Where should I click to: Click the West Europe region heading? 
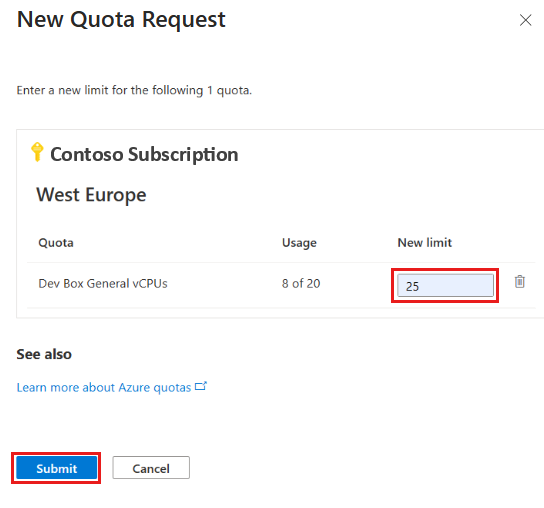91,195
